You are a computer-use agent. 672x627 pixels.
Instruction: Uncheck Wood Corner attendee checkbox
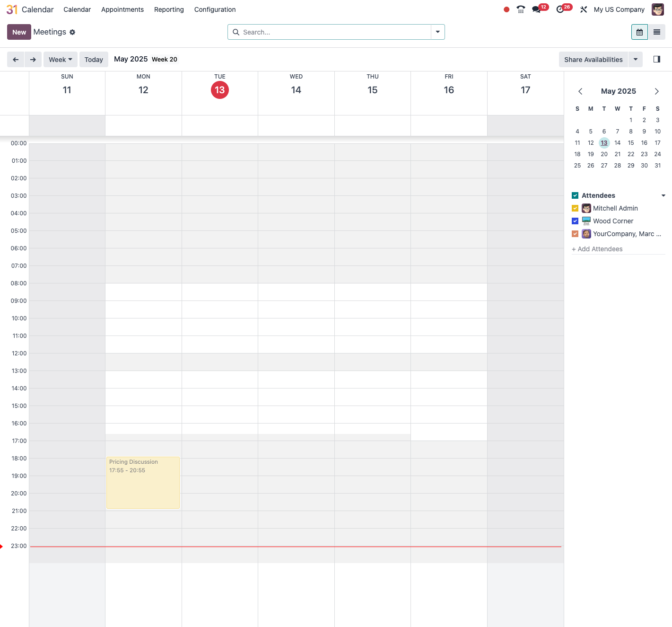(575, 221)
